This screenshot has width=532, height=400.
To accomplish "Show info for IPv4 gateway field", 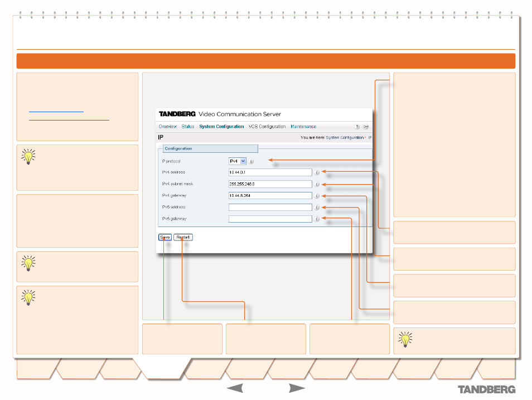I will [317, 196].
